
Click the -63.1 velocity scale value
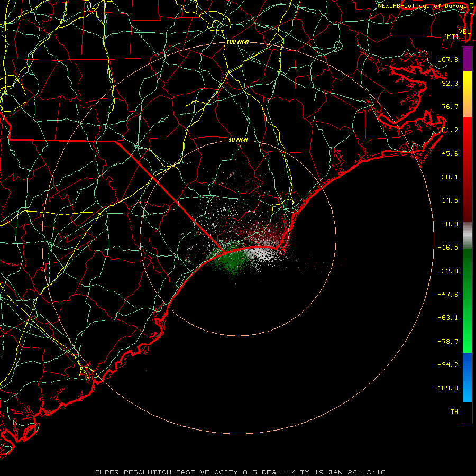(448, 318)
